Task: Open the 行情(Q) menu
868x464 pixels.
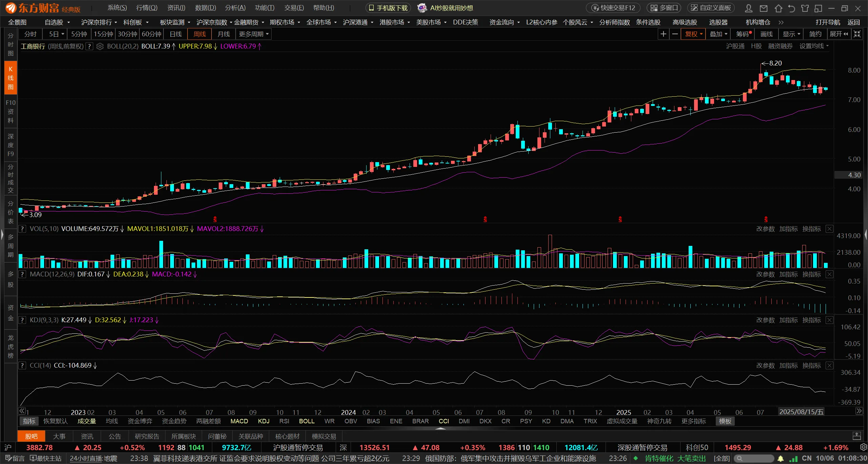Action: point(146,8)
